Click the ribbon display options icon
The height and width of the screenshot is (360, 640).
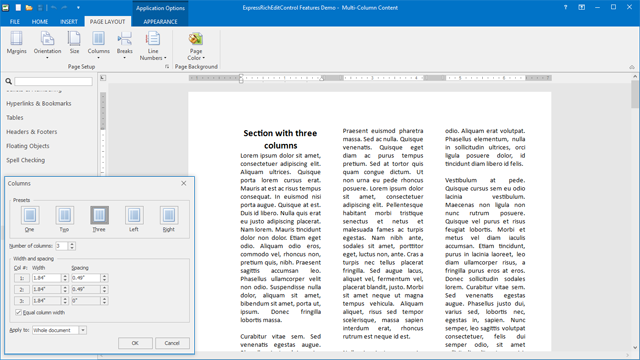(x=582, y=7)
